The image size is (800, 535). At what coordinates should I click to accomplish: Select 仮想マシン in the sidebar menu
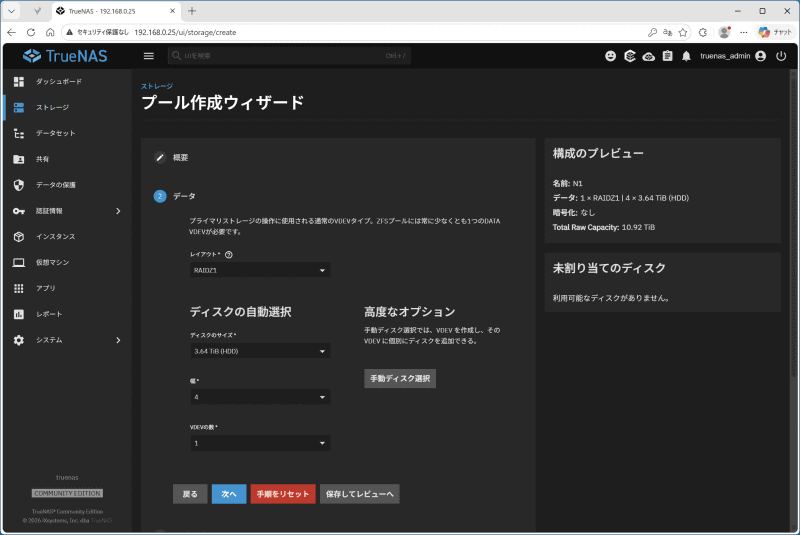pos(53,262)
